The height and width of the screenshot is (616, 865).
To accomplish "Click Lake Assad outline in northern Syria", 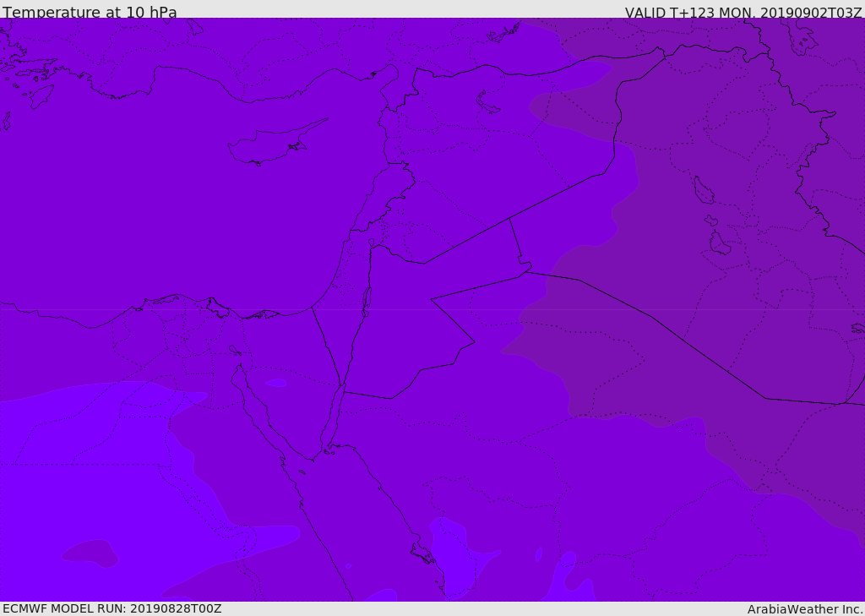I will [486, 103].
